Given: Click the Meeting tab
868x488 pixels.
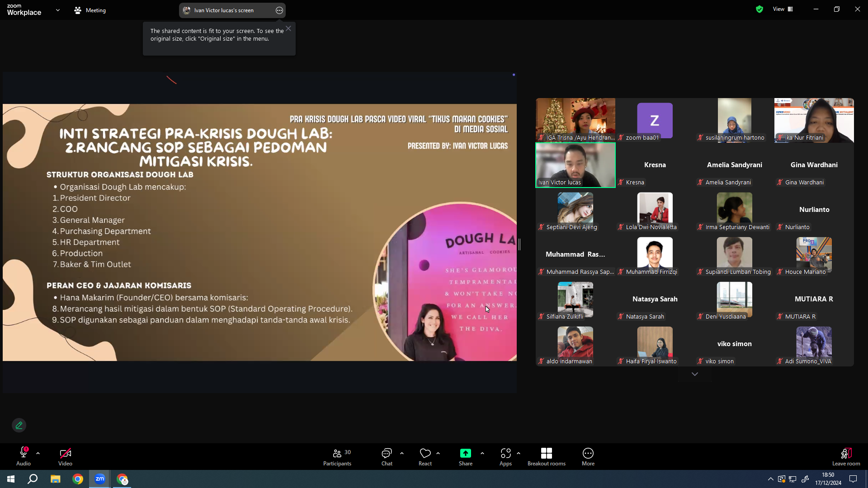Looking at the screenshot, I should [x=90, y=10].
